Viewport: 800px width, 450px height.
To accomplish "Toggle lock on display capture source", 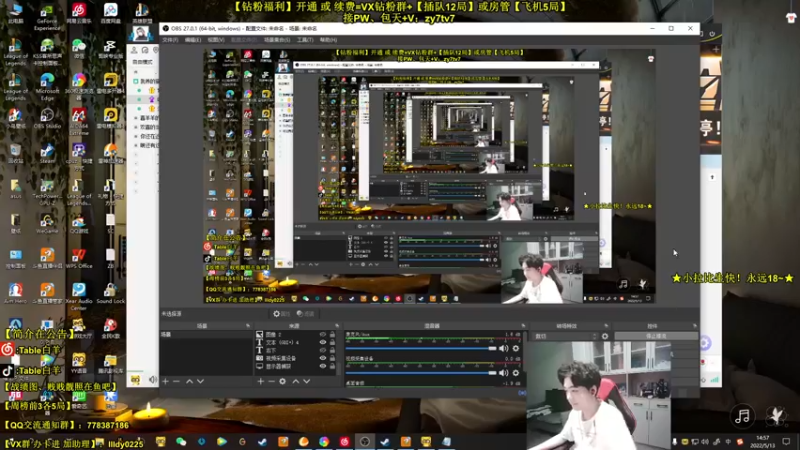I will (332, 366).
